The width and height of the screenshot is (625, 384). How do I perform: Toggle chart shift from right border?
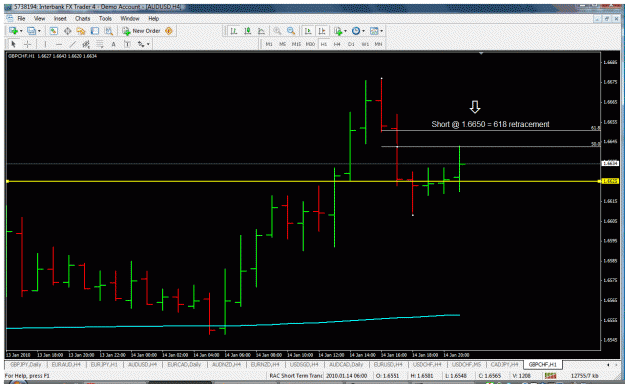point(322,31)
